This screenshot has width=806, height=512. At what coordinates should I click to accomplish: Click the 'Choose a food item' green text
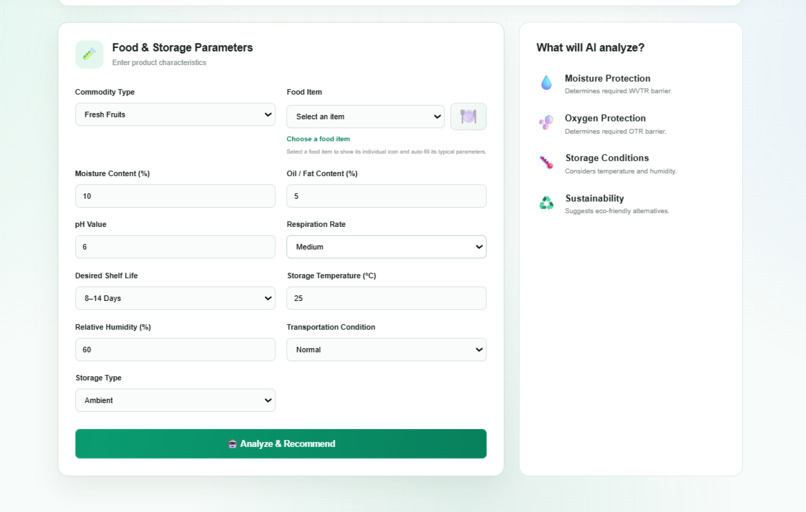click(x=318, y=139)
